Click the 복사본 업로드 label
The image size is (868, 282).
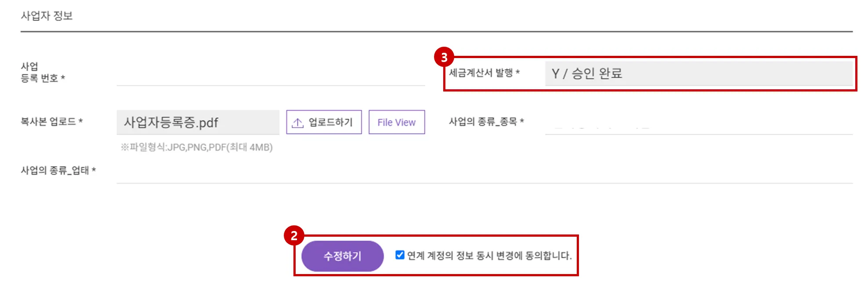(x=51, y=121)
